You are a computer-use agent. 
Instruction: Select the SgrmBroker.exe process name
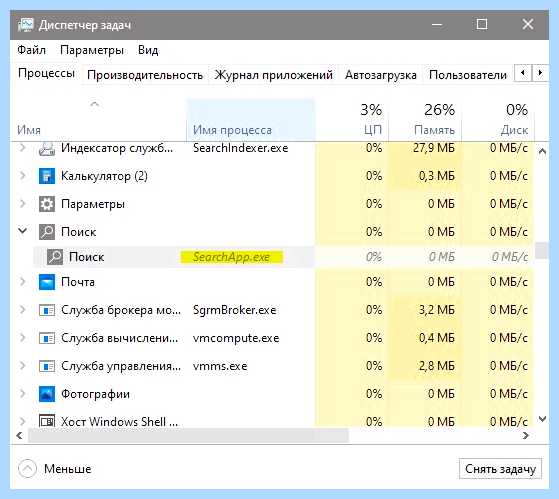point(235,310)
